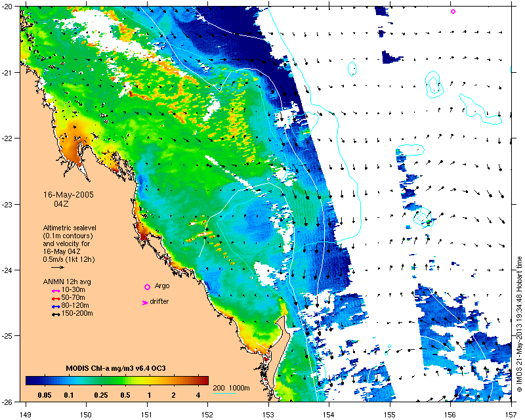Click the 0.5m/s velocity scale arrow
This screenshot has height=420, width=525.
58,267
